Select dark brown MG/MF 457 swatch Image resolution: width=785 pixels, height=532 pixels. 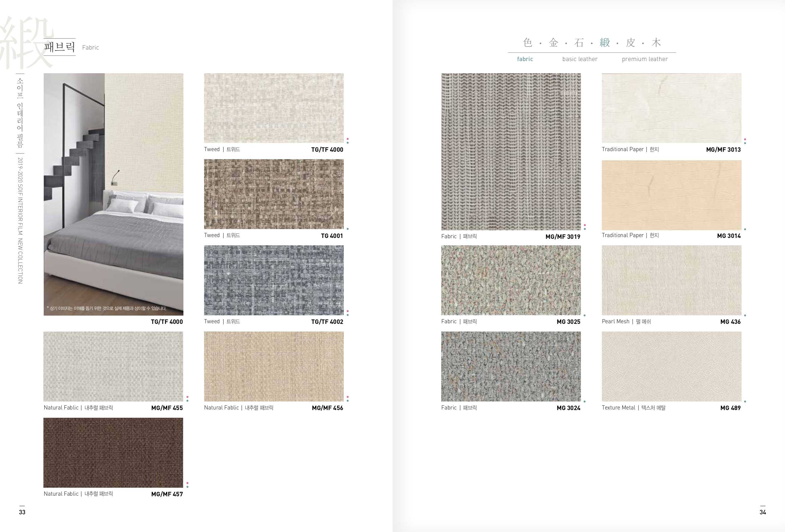[x=113, y=452]
